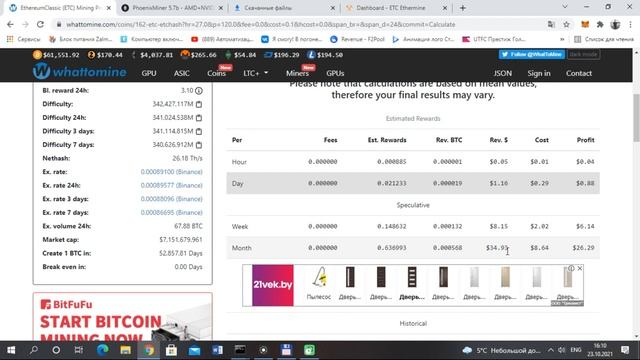Translate this page icon in address bar
This screenshot has width=640, height=360.
tap(551, 24)
